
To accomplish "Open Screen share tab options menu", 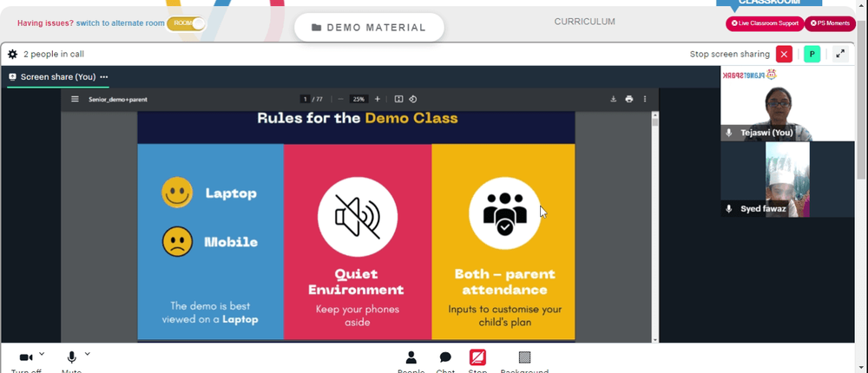I will (104, 77).
